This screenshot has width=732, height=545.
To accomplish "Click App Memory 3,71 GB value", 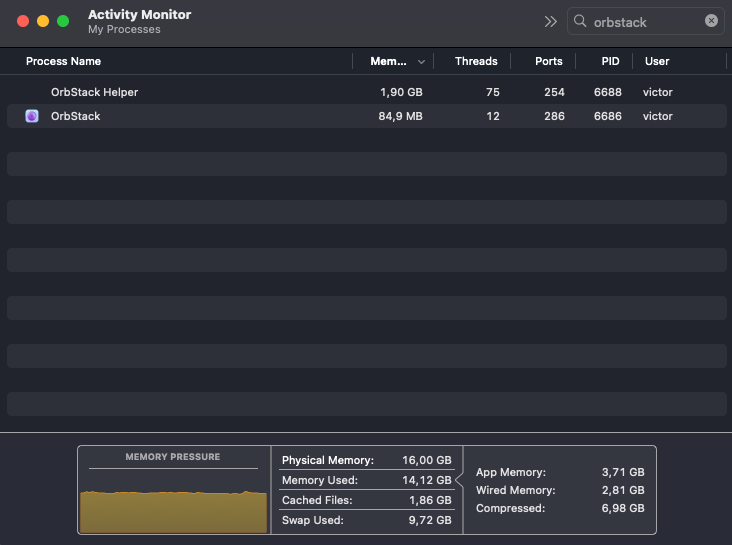I will (623, 472).
